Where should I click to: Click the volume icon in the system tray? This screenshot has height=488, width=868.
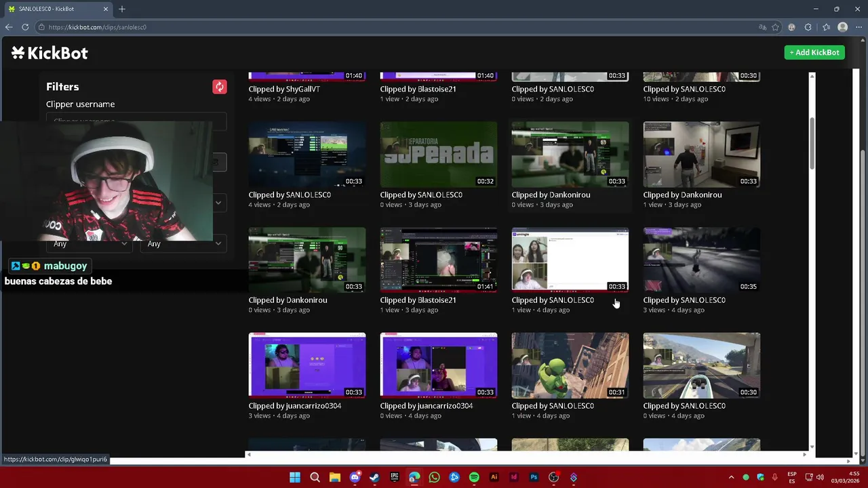pyautogui.click(x=820, y=477)
